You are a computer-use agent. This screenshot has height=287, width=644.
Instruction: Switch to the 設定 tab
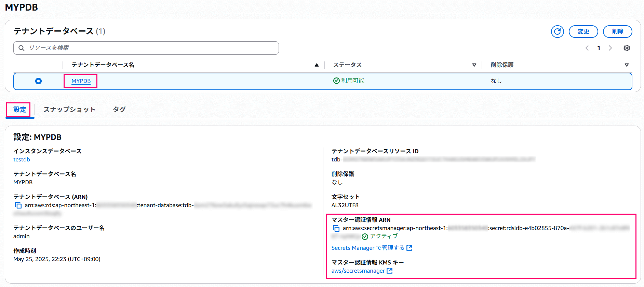[20, 110]
